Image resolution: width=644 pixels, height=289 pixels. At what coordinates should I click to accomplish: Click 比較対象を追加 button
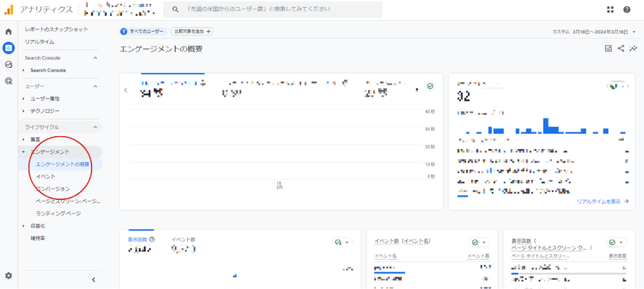(x=192, y=32)
